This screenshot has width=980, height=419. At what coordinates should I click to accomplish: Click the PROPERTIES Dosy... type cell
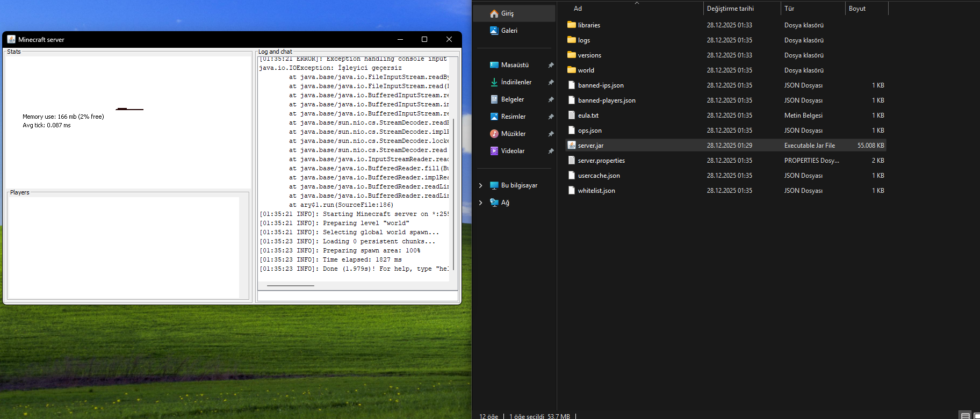[x=811, y=161]
